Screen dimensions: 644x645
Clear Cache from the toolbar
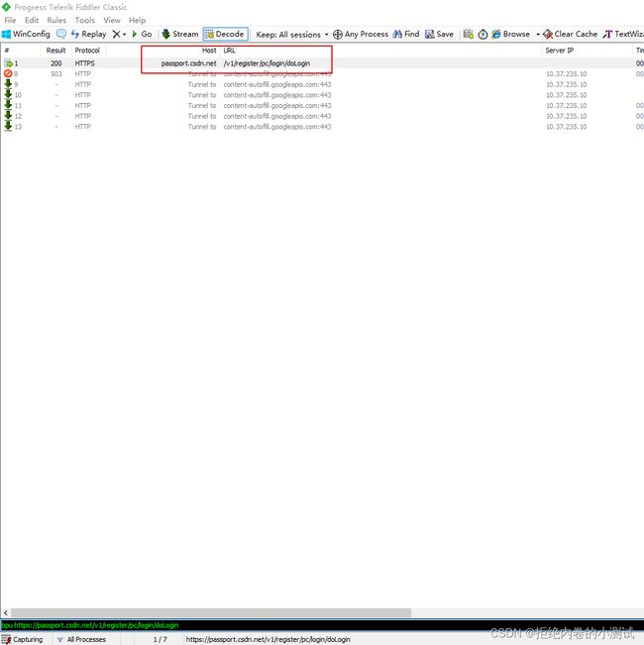coord(570,34)
